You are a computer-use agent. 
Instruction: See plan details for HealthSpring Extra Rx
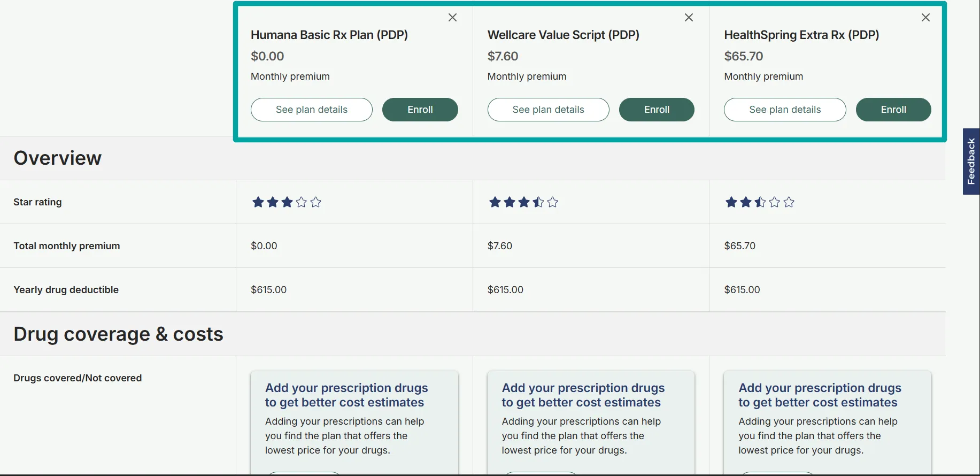[785, 110]
